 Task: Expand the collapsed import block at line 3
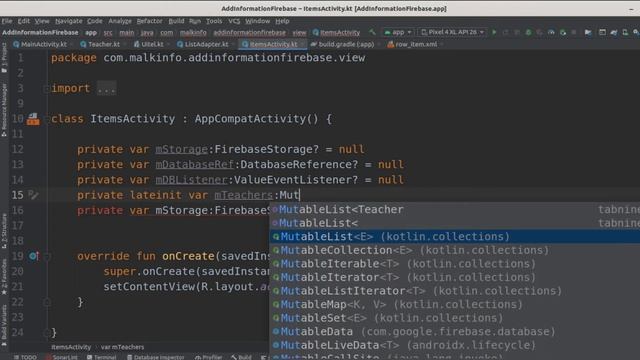coord(46,88)
